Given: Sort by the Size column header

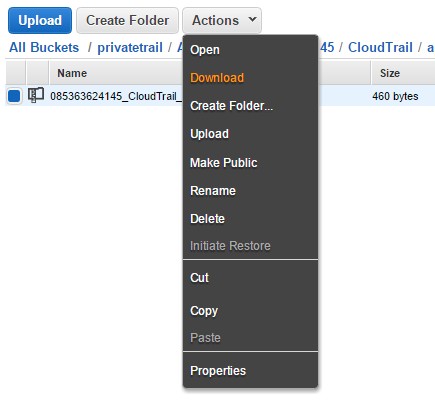Looking at the screenshot, I should 390,73.
